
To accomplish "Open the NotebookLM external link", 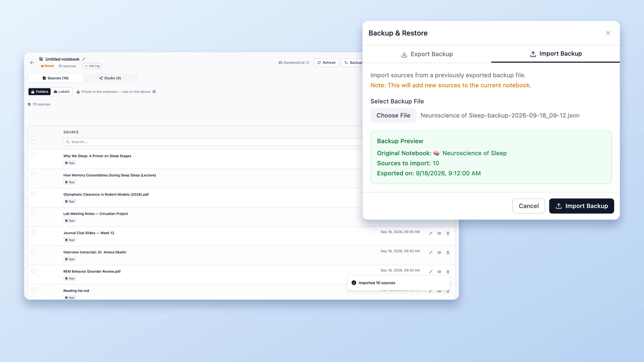I will point(294,63).
